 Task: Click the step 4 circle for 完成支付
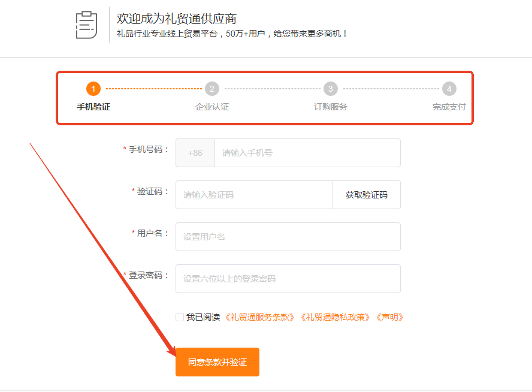[449, 89]
